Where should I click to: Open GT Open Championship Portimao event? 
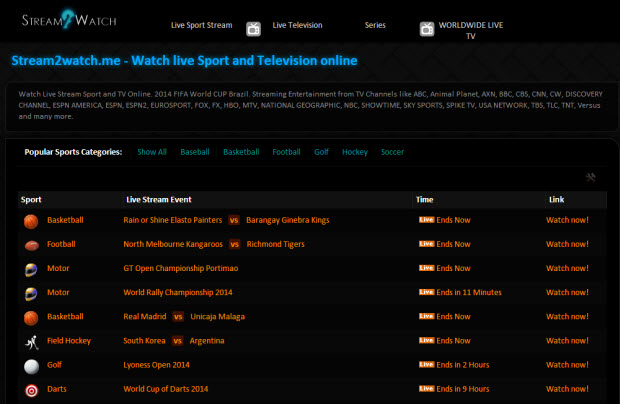(181, 268)
